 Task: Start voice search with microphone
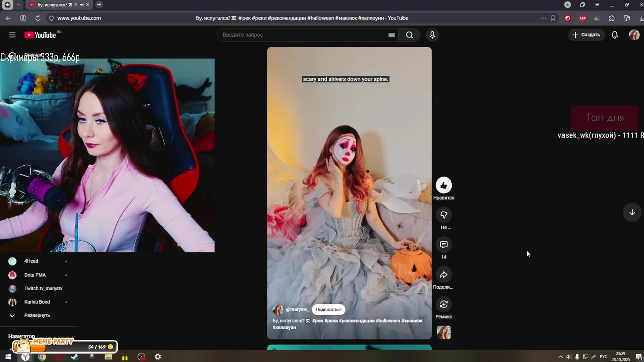click(x=432, y=35)
